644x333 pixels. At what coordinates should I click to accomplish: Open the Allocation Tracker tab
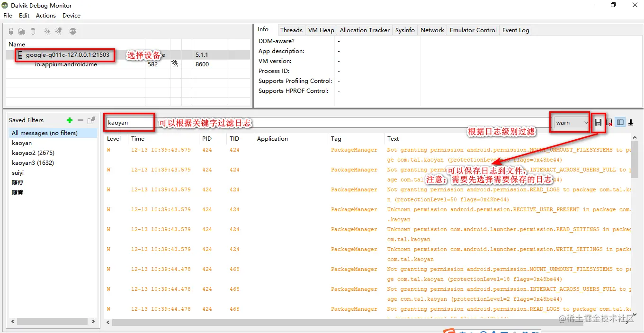point(365,30)
